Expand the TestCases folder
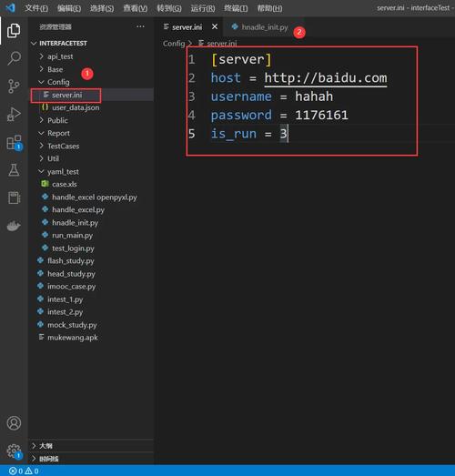This screenshot has width=455, height=476. point(63,146)
